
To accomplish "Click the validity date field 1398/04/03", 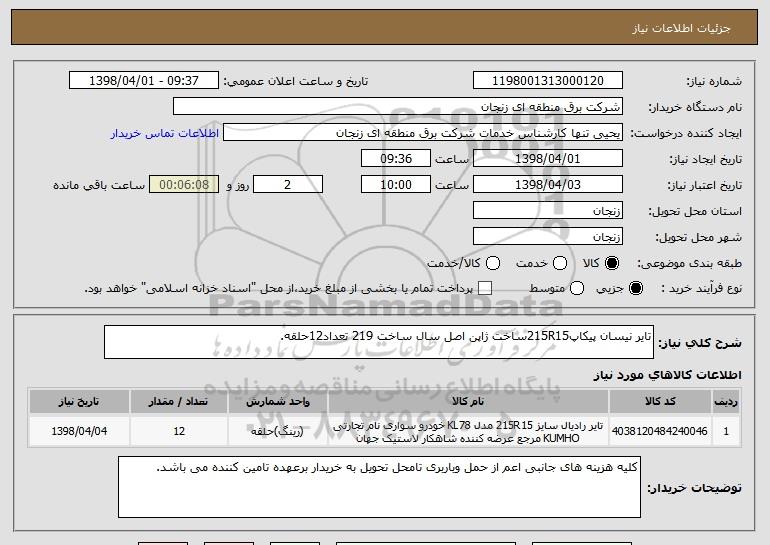I will tap(548, 185).
